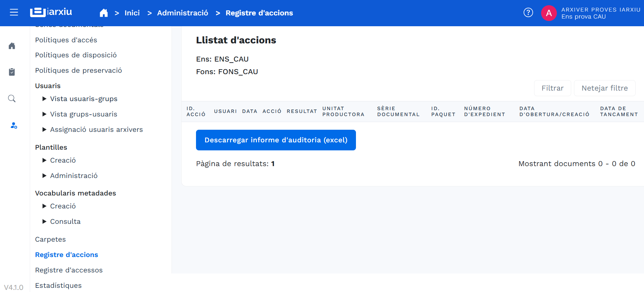Click USUARI column header
This screenshot has width=644, height=292.
coord(225,111)
